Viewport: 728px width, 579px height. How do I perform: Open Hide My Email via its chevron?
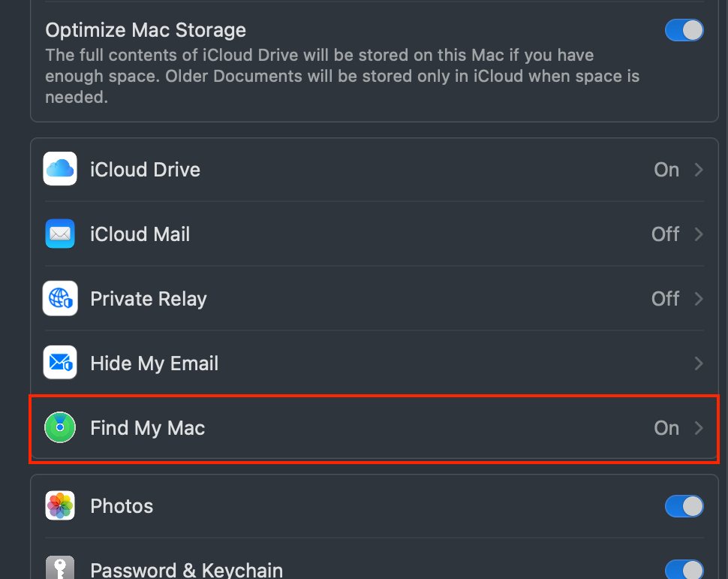tap(697, 363)
